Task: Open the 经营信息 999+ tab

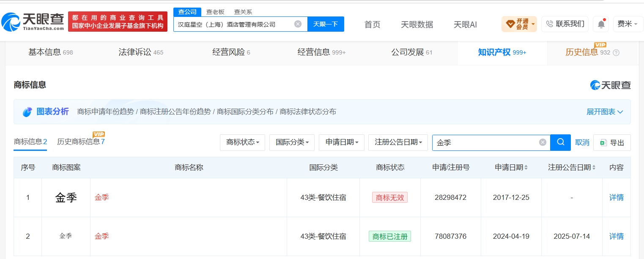Action: pyautogui.click(x=321, y=52)
